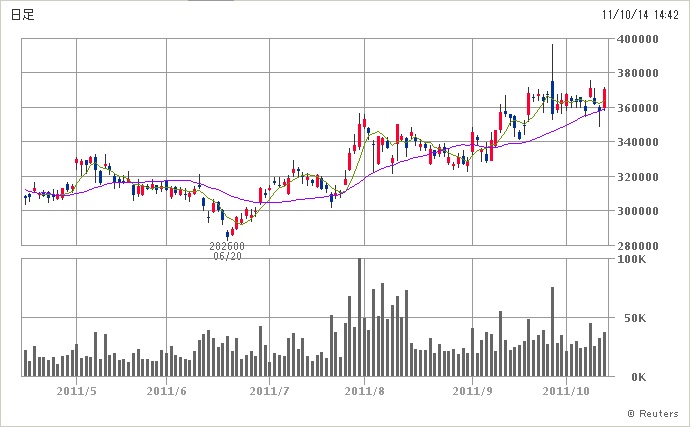Click the 0K volume axis label
Image resolution: width=690 pixels, height=427 pixels.
click(639, 377)
